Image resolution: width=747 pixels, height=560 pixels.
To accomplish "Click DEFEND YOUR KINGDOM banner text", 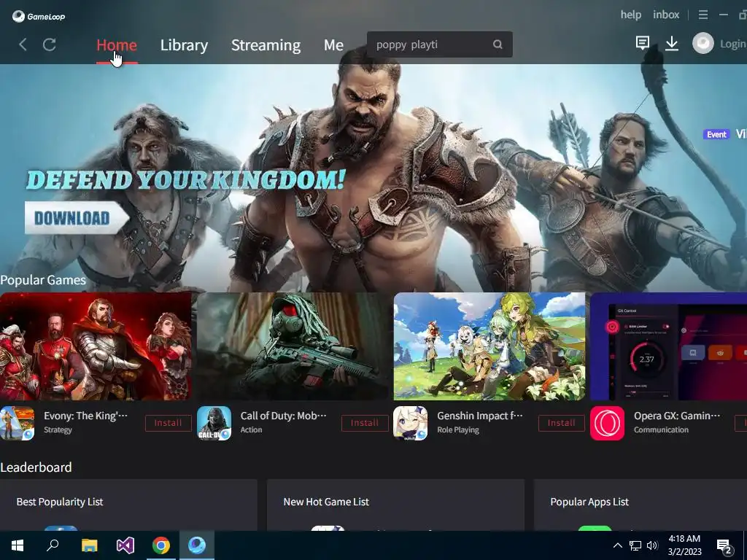I will point(186,180).
